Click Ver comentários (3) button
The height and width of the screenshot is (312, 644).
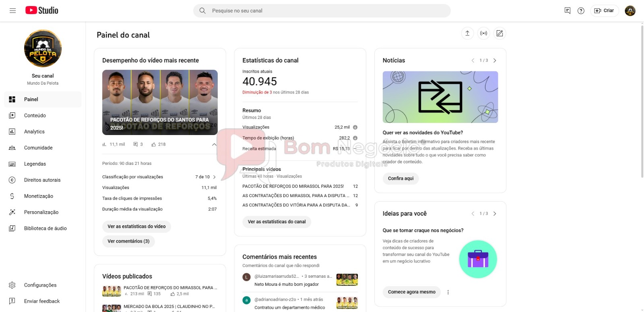(128, 241)
